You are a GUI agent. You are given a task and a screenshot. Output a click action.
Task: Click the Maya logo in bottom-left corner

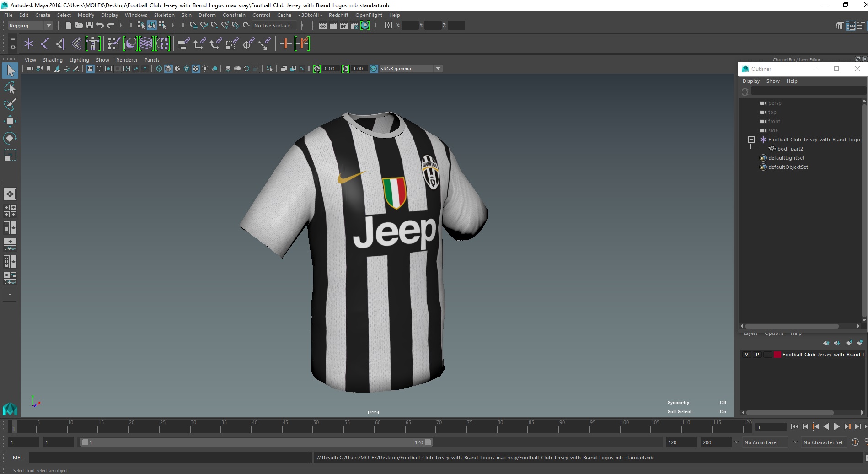tap(10, 408)
